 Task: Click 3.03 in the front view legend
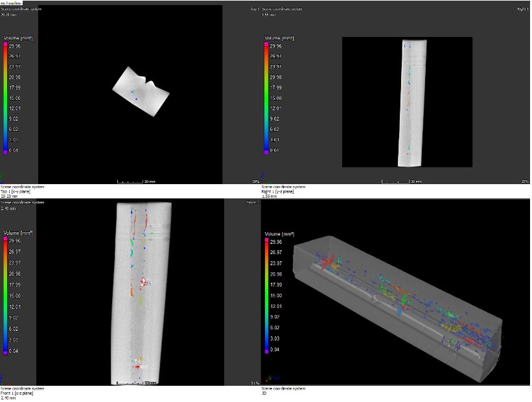[x=13, y=340]
